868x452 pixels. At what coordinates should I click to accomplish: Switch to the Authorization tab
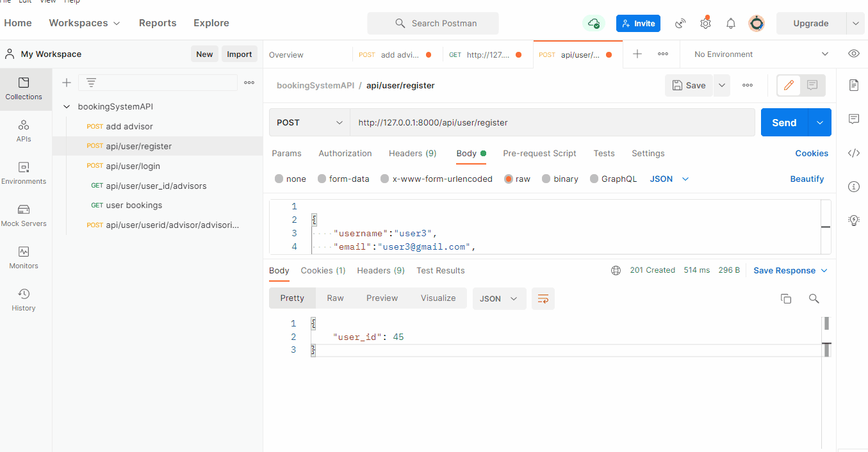click(x=345, y=154)
